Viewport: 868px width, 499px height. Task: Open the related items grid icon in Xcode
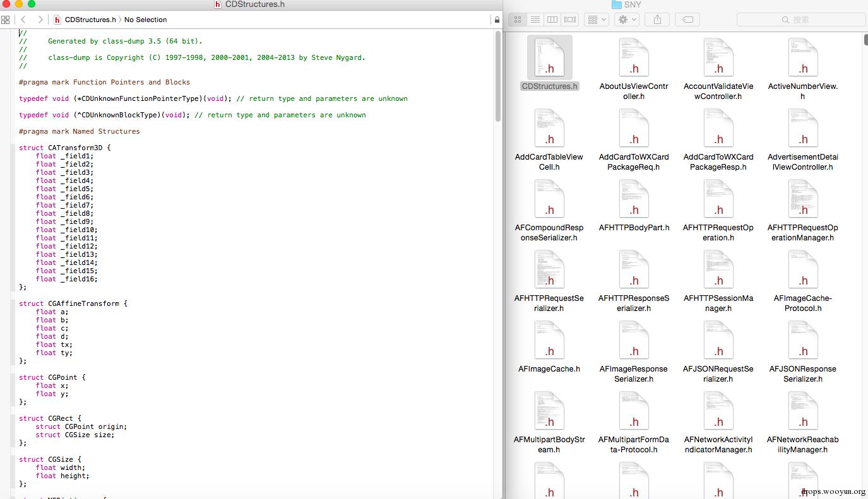[x=6, y=20]
